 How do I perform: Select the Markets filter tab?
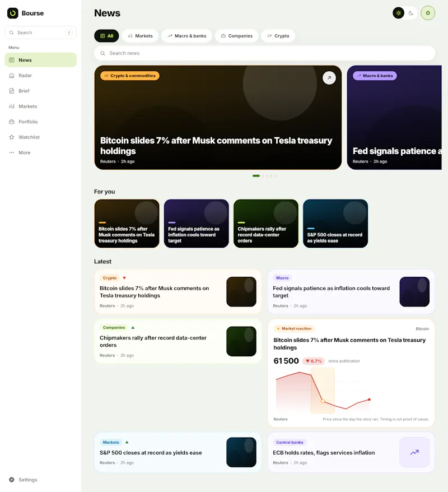[140, 36]
